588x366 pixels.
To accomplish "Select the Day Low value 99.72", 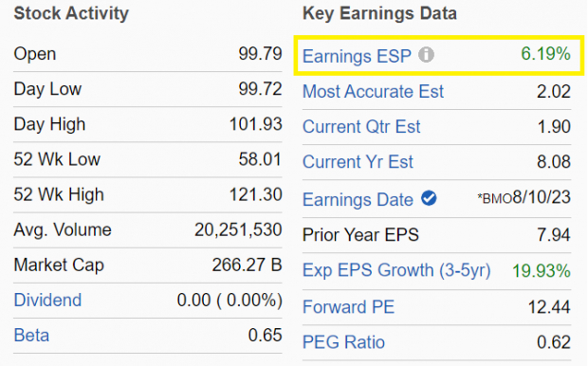I will pyautogui.click(x=260, y=89).
